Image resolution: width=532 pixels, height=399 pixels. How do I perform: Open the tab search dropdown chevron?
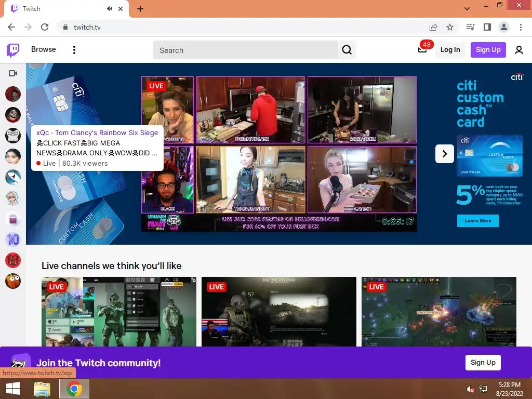click(467, 9)
